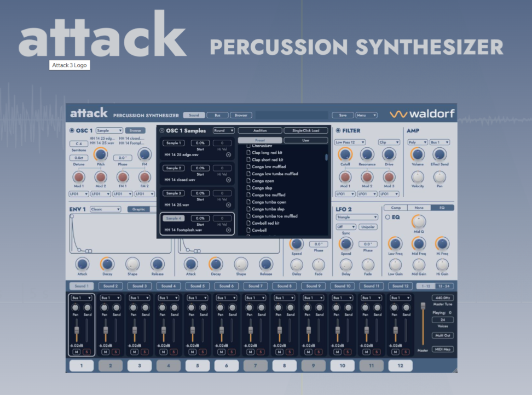Click the Sound 7 channel volume fader
The width and height of the screenshot is (532, 395).
coord(251,330)
